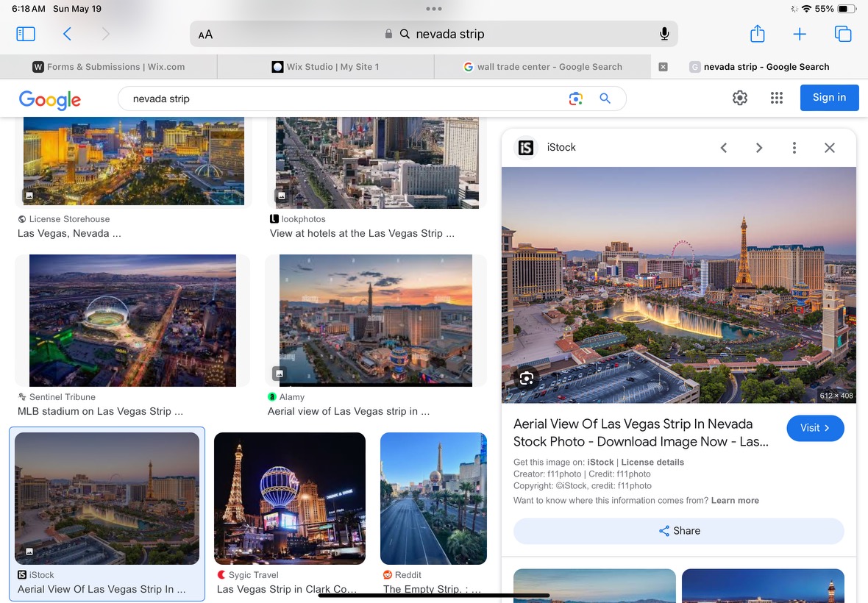Open the MLB stadium Sentinel Tribune image

pyautogui.click(x=133, y=321)
